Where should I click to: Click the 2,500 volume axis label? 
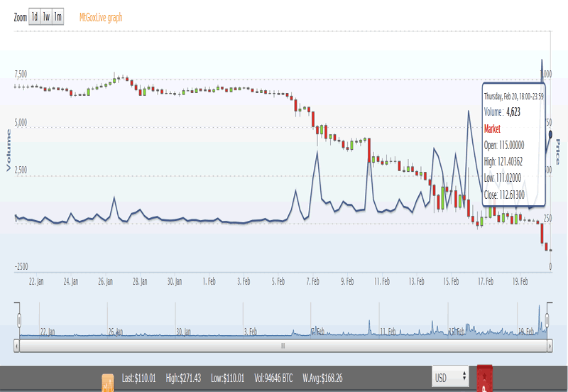[x=21, y=170]
